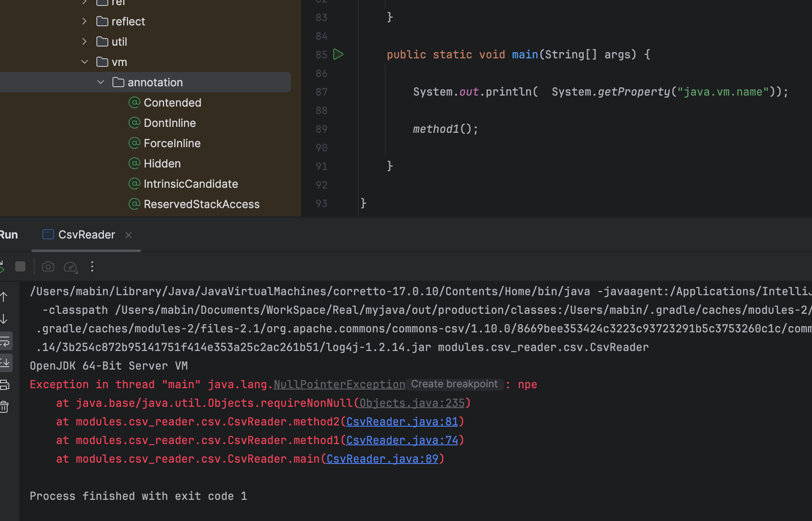The height and width of the screenshot is (521, 812).
Task: Toggle soft-wrap in the console
Action: (5, 341)
